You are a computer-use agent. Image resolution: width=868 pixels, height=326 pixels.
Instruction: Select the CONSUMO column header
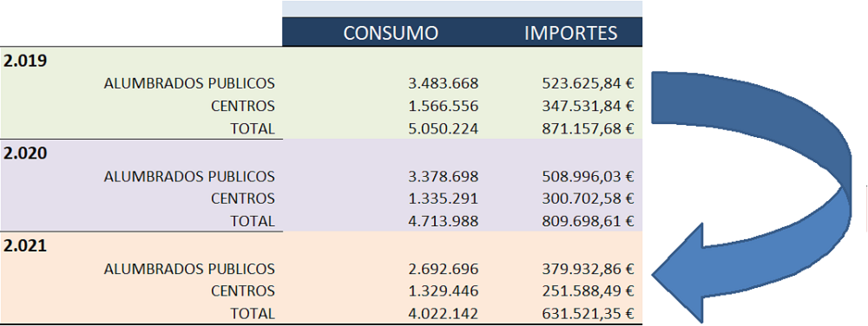391,33
